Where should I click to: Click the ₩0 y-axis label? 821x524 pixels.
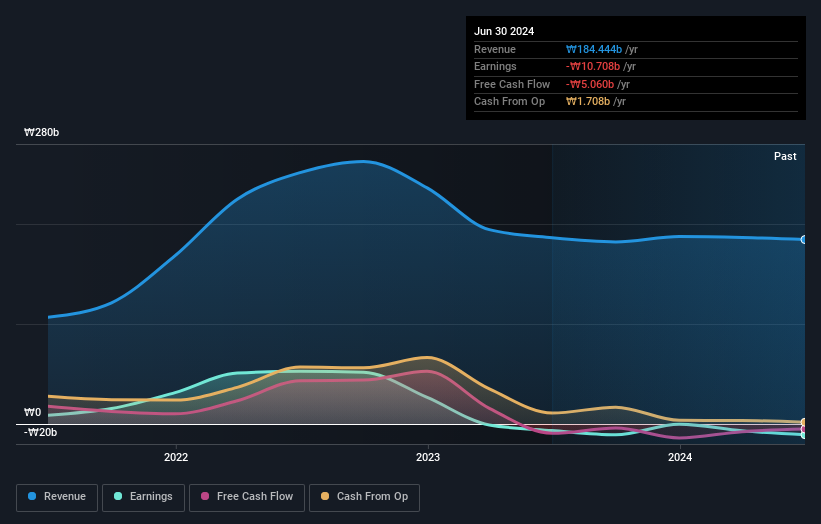[32, 412]
